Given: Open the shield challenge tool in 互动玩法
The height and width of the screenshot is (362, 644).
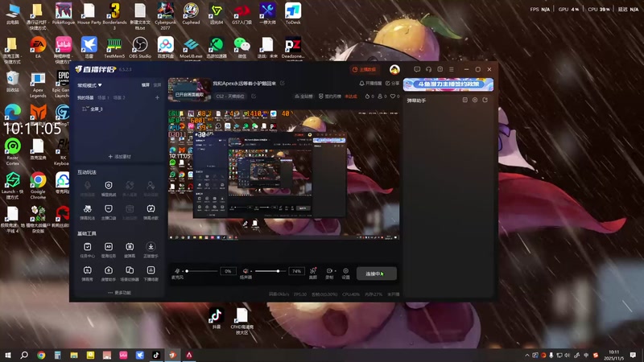Looking at the screenshot, I should point(109,189).
